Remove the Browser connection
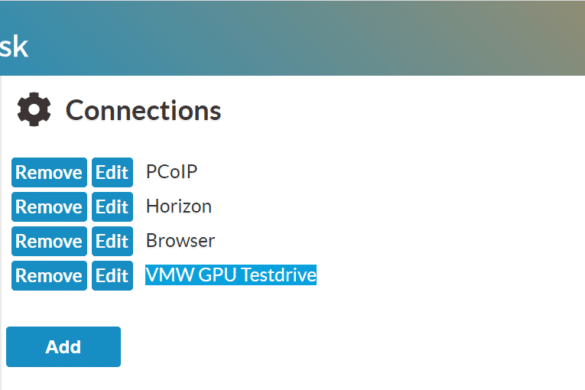The height and width of the screenshot is (390, 585). (49, 241)
